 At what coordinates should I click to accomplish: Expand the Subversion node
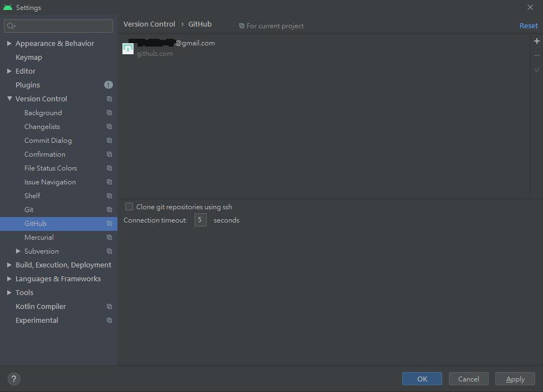coord(18,251)
